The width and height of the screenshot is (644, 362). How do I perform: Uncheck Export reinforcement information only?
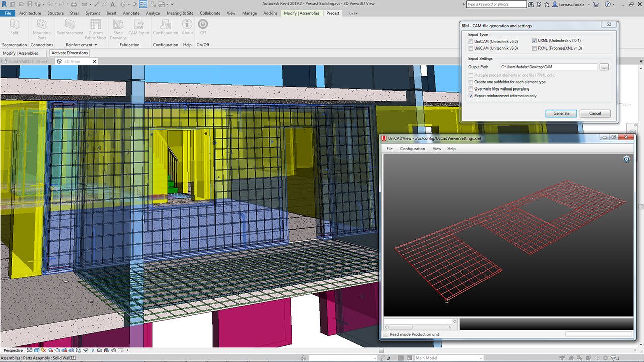471,96
